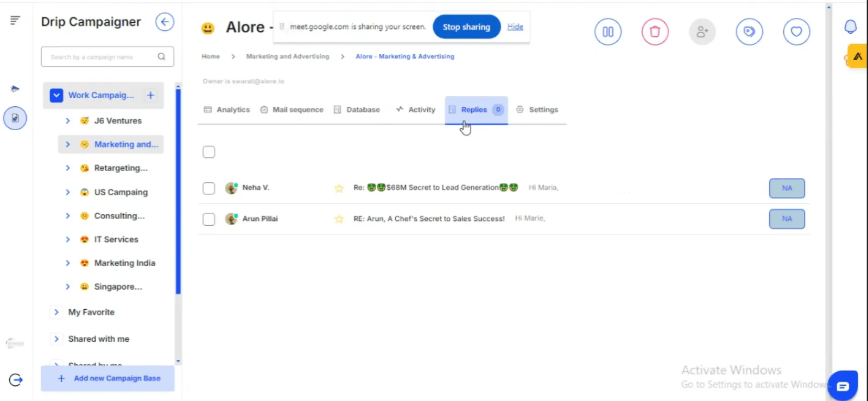Click the smiley emoji beside Alore title
868x401 pixels.
pos(208,28)
